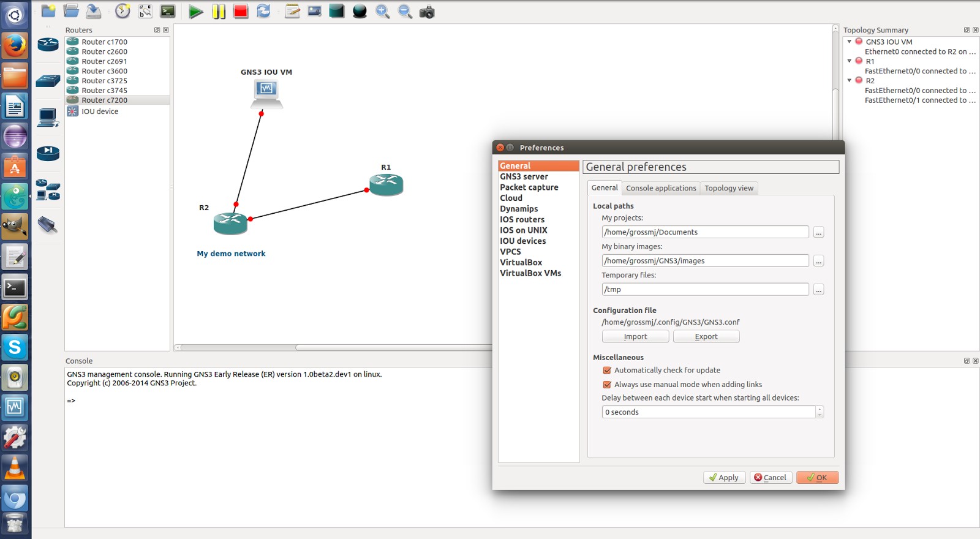Confirm preferences with OK
The height and width of the screenshot is (539, 980).
point(817,478)
